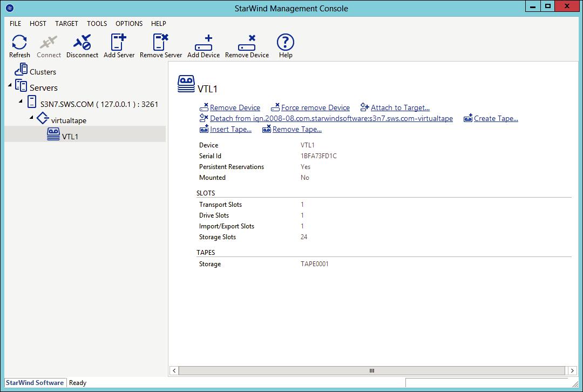583x392 pixels.
Task: Click the Refresh toolbar icon
Action: click(19, 42)
